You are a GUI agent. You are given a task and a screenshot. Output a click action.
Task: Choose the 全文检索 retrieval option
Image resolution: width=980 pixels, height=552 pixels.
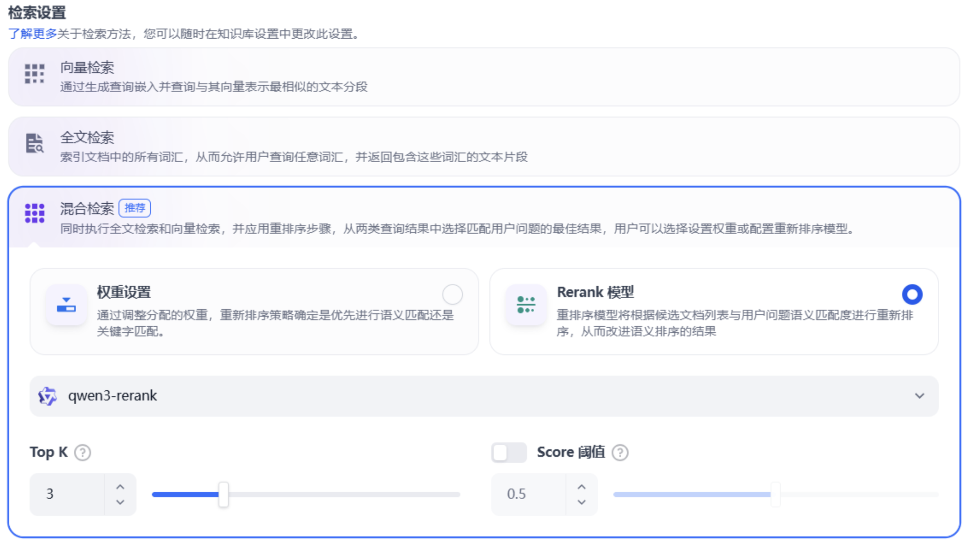click(484, 147)
